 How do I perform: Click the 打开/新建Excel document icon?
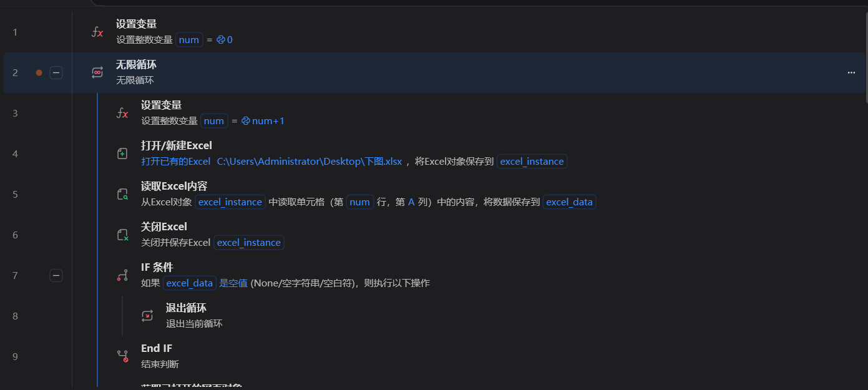(x=122, y=154)
